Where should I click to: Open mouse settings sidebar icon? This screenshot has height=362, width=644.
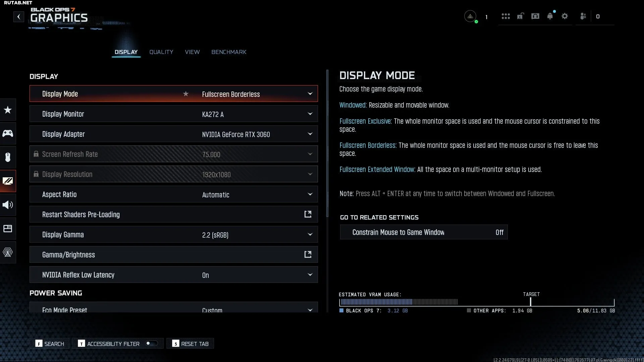[8, 157]
